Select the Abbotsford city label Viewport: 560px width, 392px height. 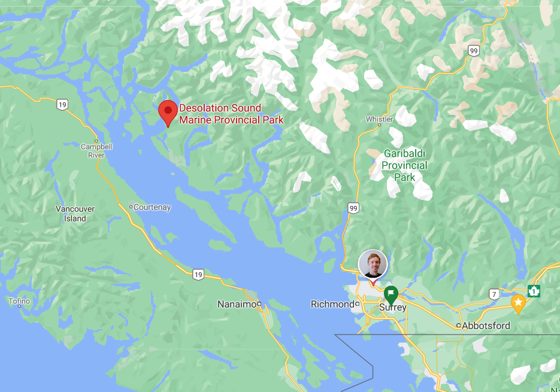tap(486, 326)
